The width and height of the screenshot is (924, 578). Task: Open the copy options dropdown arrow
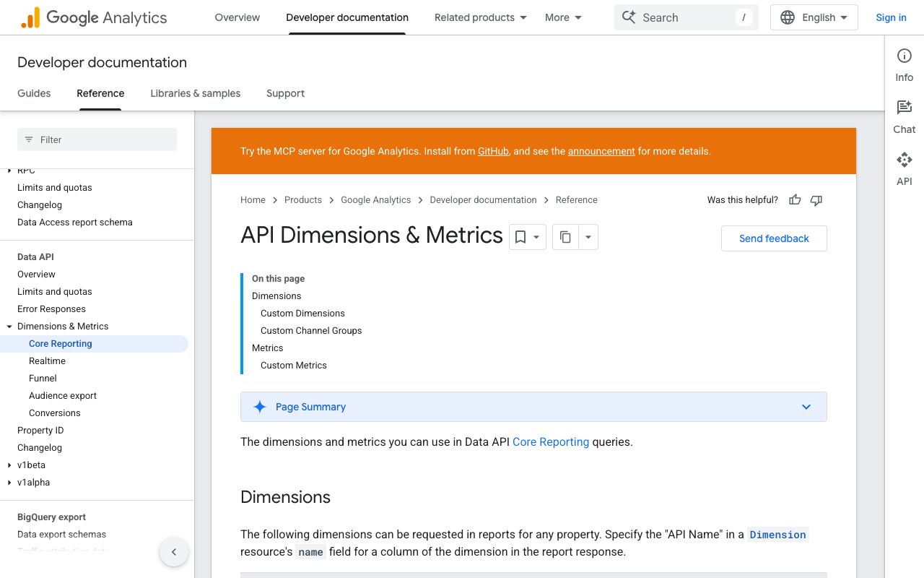pos(588,237)
